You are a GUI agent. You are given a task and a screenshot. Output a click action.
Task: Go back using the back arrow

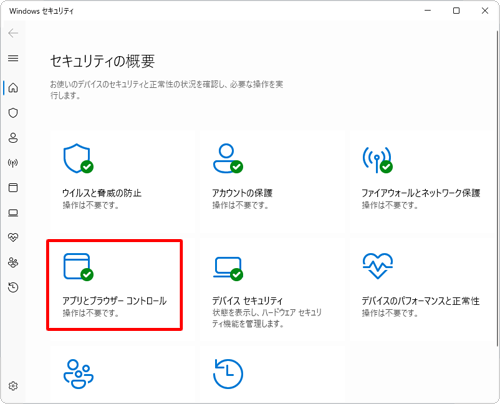(13, 33)
